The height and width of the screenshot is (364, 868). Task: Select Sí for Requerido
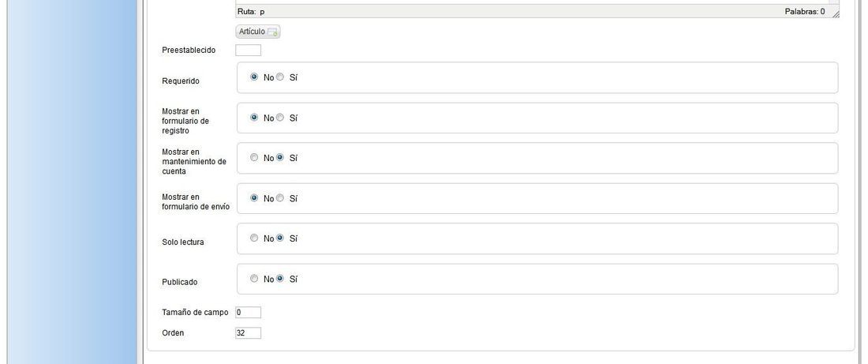280,77
